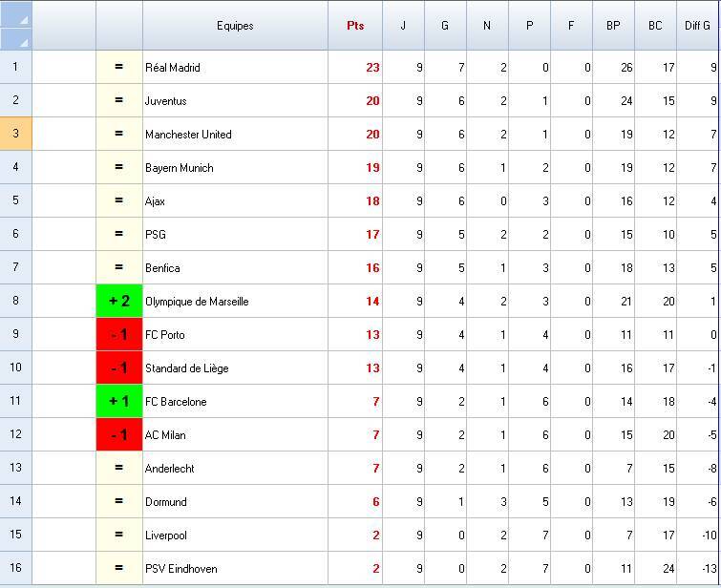The width and height of the screenshot is (721, 588).
Task: Click the equals indicator next to Réal Madrid
Action: (119, 68)
